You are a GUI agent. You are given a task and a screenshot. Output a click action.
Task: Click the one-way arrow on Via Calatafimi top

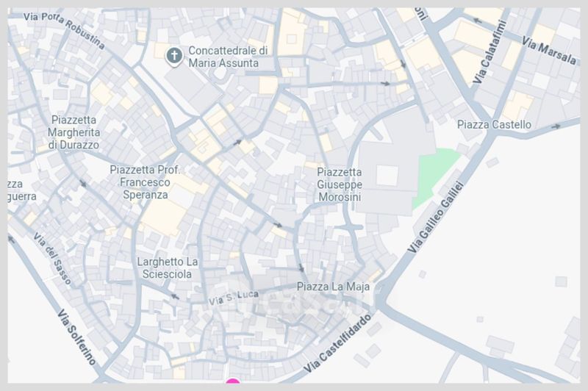point(477,21)
